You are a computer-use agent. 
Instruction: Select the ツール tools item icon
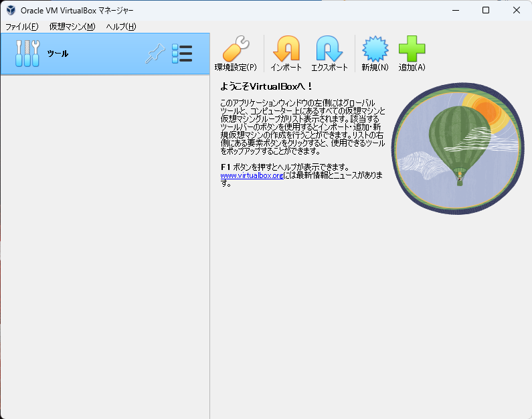click(x=27, y=54)
